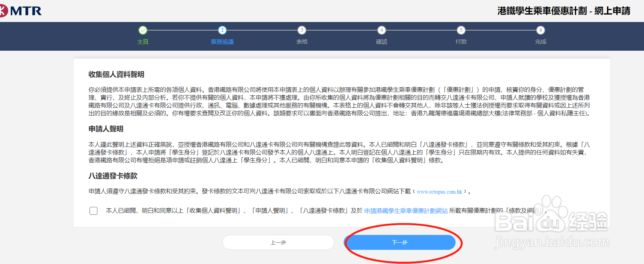The height and width of the screenshot is (264, 644).
Task: Click the page title 港鐵學生乘車優惠計劃 - 網上申請
Action: (x=564, y=11)
